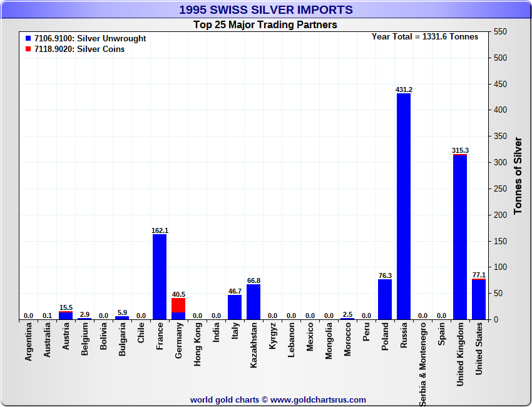Click the India axis label

click(216, 332)
